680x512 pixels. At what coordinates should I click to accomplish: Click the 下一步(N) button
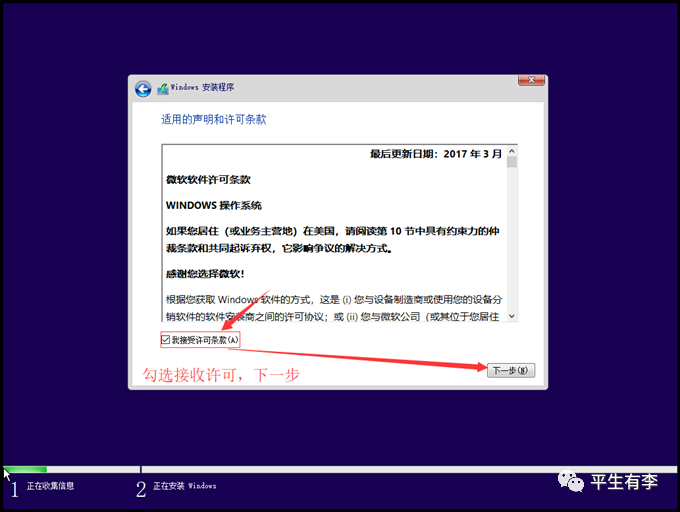(x=511, y=370)
